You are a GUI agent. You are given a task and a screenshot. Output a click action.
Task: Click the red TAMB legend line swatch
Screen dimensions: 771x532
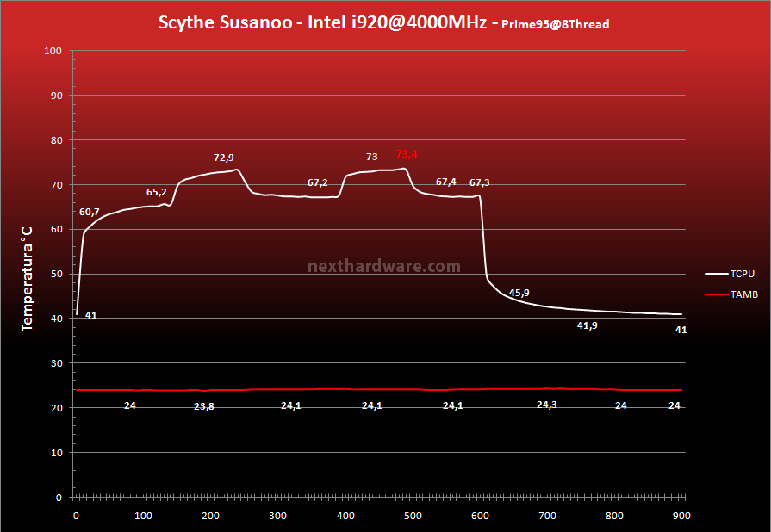pos(717,294)
